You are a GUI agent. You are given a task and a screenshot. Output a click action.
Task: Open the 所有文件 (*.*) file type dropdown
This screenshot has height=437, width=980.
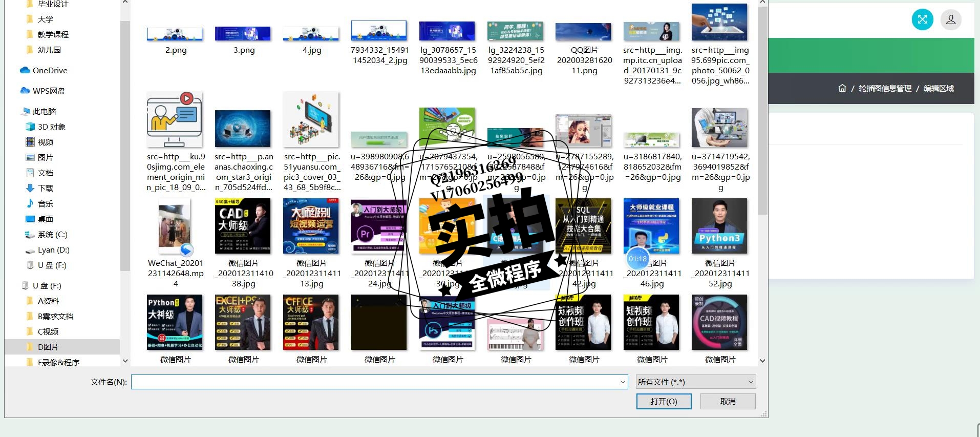coord(695,382)
